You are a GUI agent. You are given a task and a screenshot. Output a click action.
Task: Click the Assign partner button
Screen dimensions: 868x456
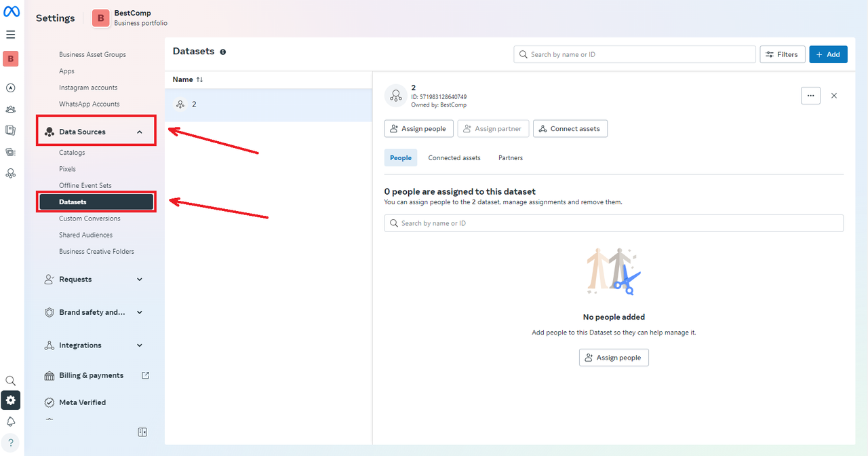point(493,128)
